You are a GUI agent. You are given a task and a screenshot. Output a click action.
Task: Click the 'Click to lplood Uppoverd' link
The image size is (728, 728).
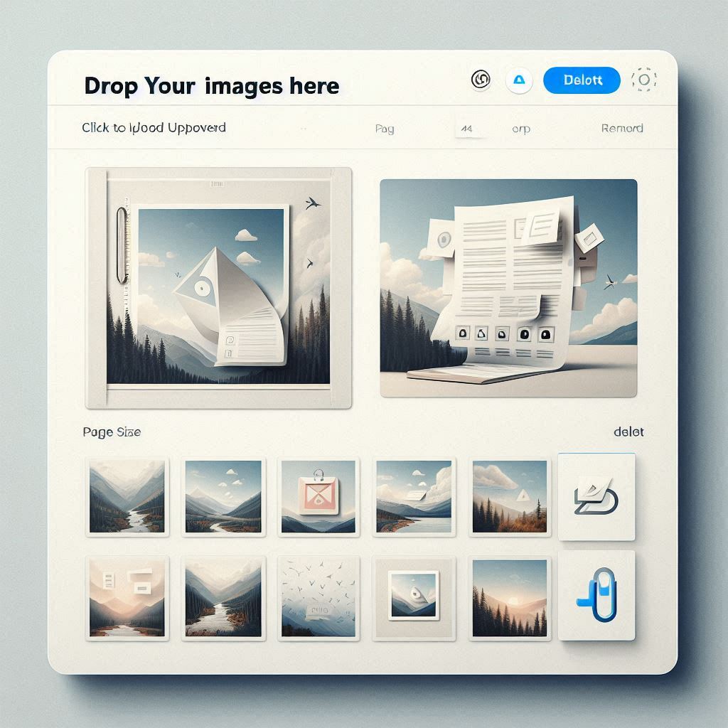coord(154,128)
